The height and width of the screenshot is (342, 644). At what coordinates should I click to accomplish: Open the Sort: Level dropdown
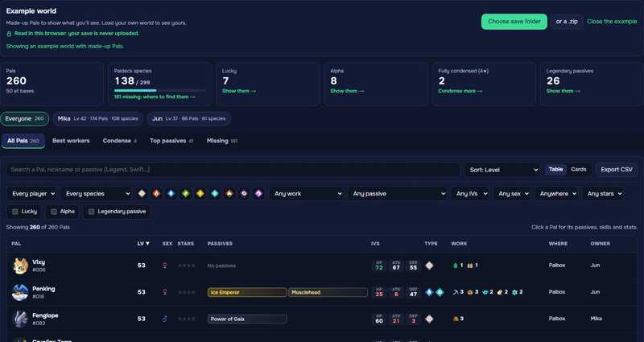point(502,170)
